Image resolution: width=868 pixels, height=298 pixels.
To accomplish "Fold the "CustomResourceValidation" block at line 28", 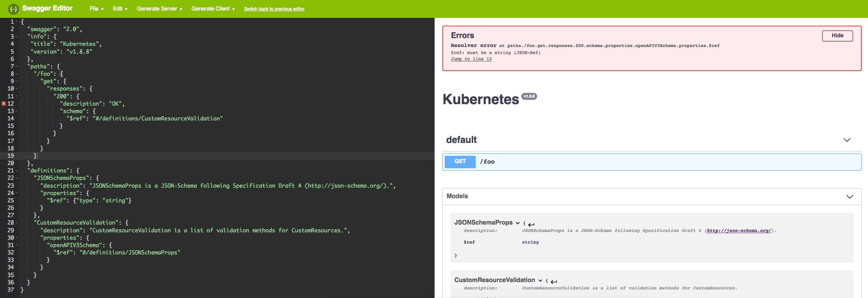I will pyautogui.click(x=17, y=223).
